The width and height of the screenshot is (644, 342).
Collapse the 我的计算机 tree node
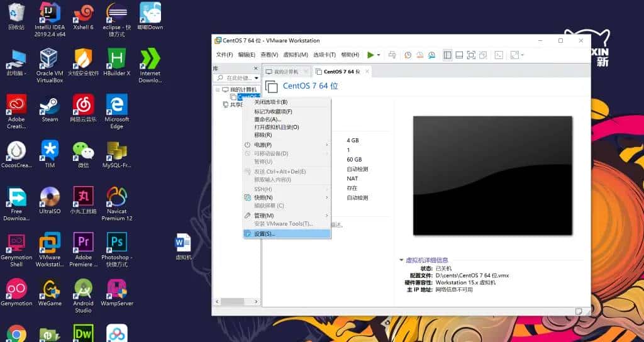pyautogui.click(x=217, y=89)
